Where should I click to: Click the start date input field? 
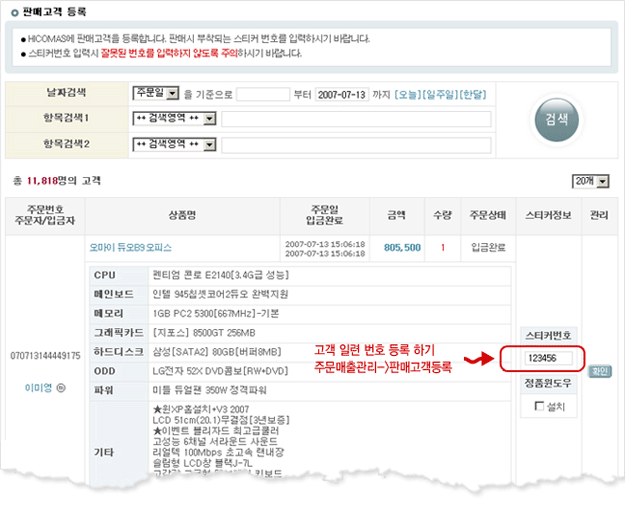tap(263, 94)
